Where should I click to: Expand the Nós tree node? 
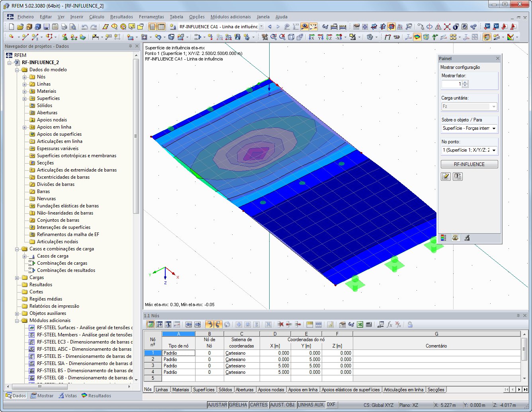pyautogui.click(x=25, y=77)
